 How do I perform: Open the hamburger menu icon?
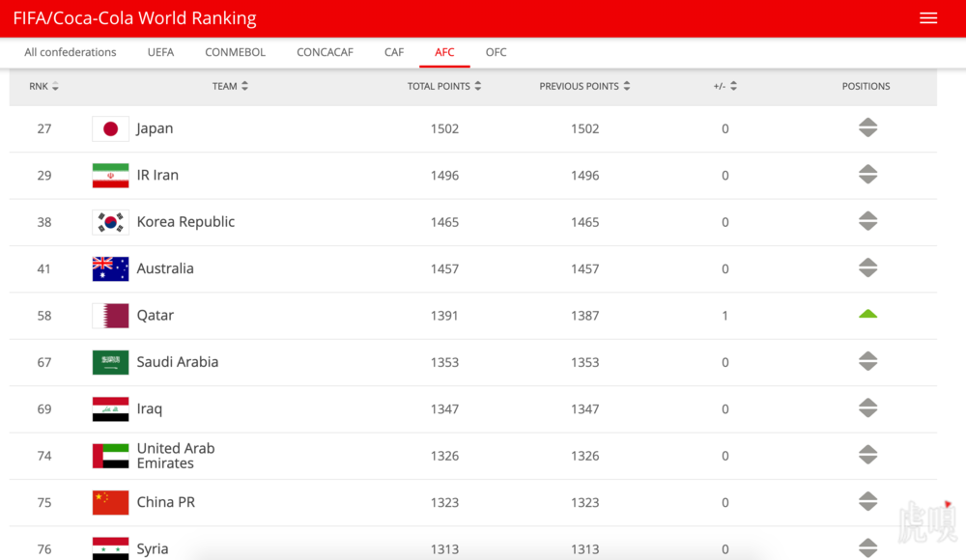[927, 18]
